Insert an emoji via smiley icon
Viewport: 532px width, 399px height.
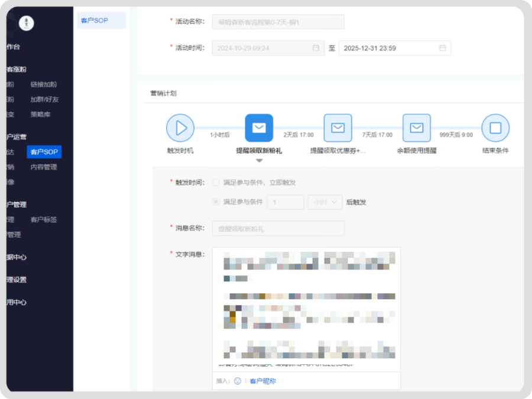(x=238, y=381)
